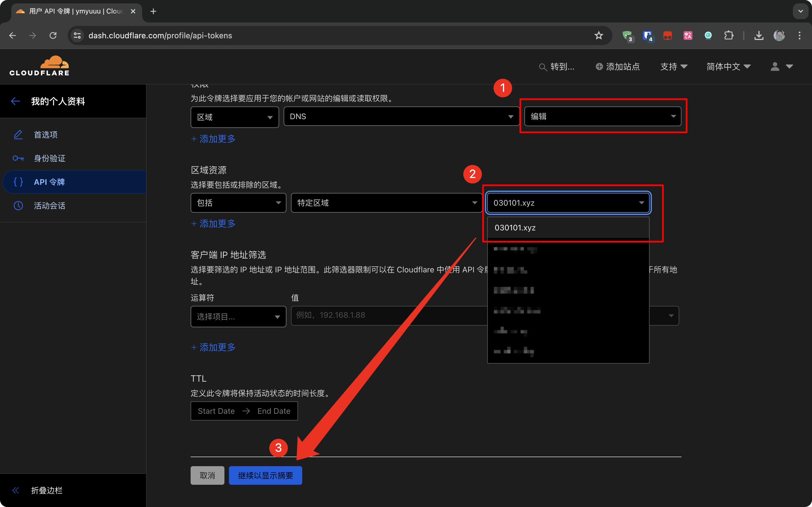Select 030101.xyz from the dropdown list

point(515,228)
